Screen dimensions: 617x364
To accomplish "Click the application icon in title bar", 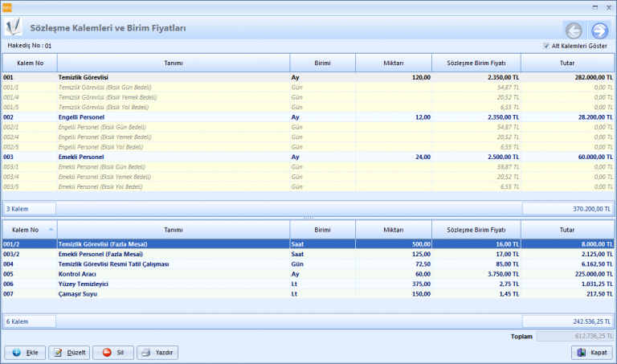I will coord(8,7).
